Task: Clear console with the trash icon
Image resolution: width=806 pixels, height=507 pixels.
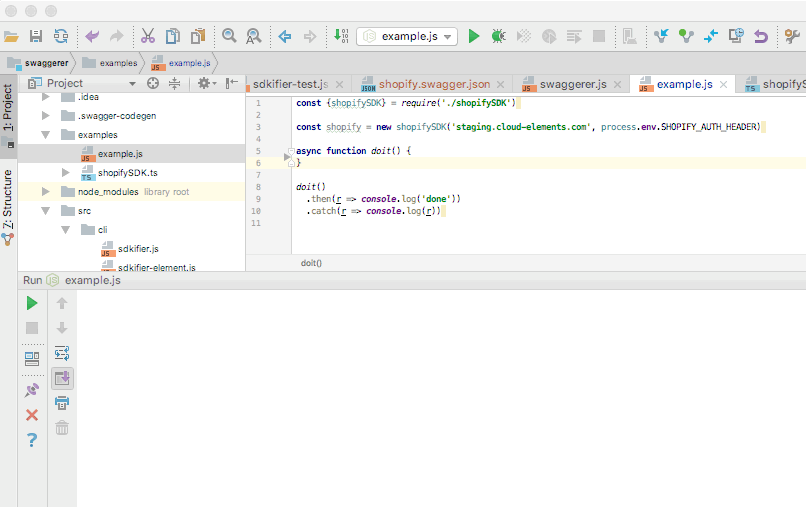Action: pos(62,427)
